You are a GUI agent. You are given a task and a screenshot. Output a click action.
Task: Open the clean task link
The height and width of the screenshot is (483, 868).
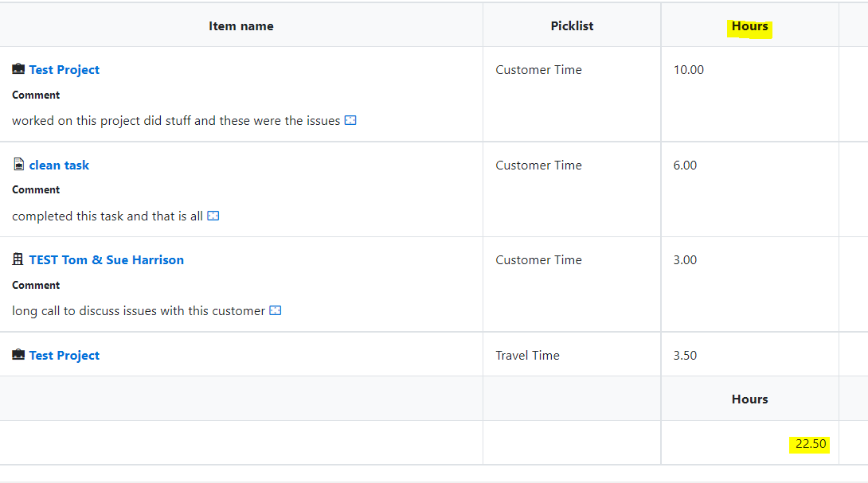pyautogui.click(x=59, y=165)
